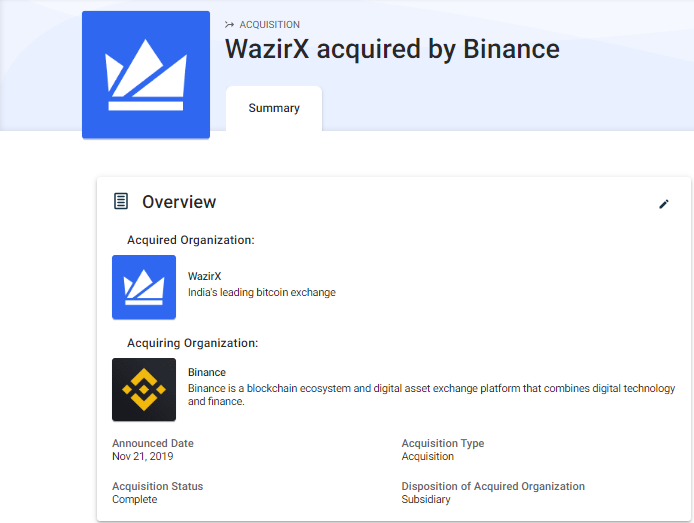Image resolution: width=694 pixels, height=523 pixels.
Task: Click the 'Acquisition' value under Acquisition Type
Action: click(x=428, y=456)
